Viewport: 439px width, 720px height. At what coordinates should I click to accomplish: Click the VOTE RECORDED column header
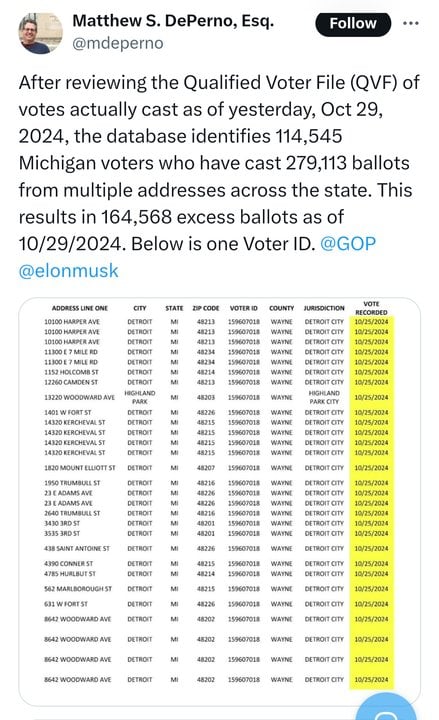(x=371, y=308)
